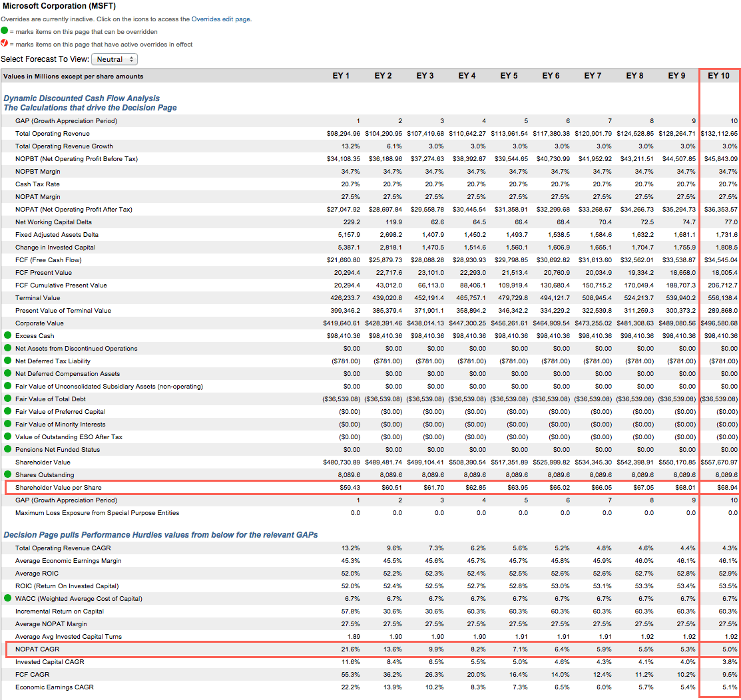Open override for Net Assets from Discontinued Operations
The image size is (741, 700).
(7, 348)
